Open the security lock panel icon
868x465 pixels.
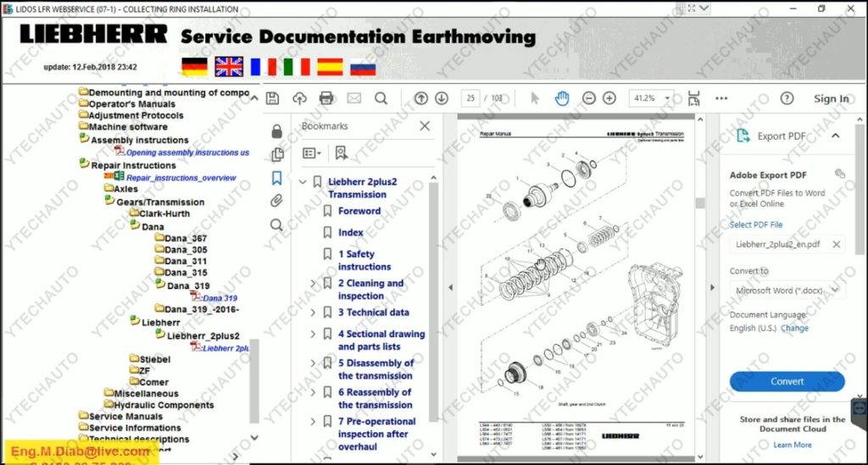(277, 131)
